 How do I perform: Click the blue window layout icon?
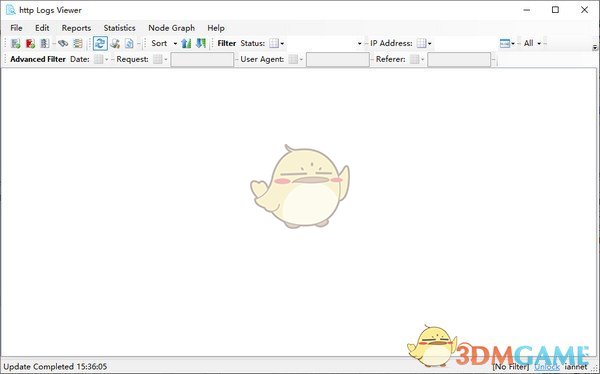click(505, 43)
